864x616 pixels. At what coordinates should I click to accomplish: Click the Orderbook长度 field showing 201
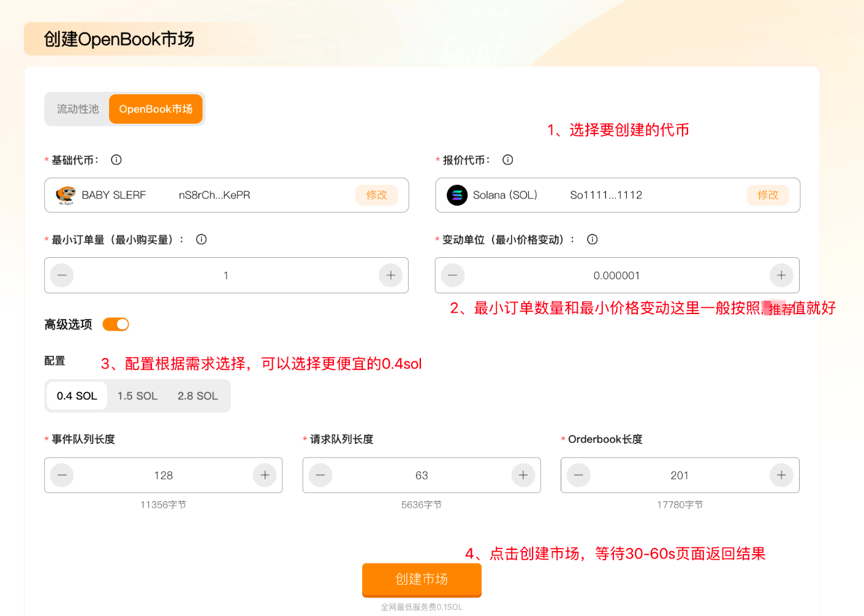(x=680, y=475)
